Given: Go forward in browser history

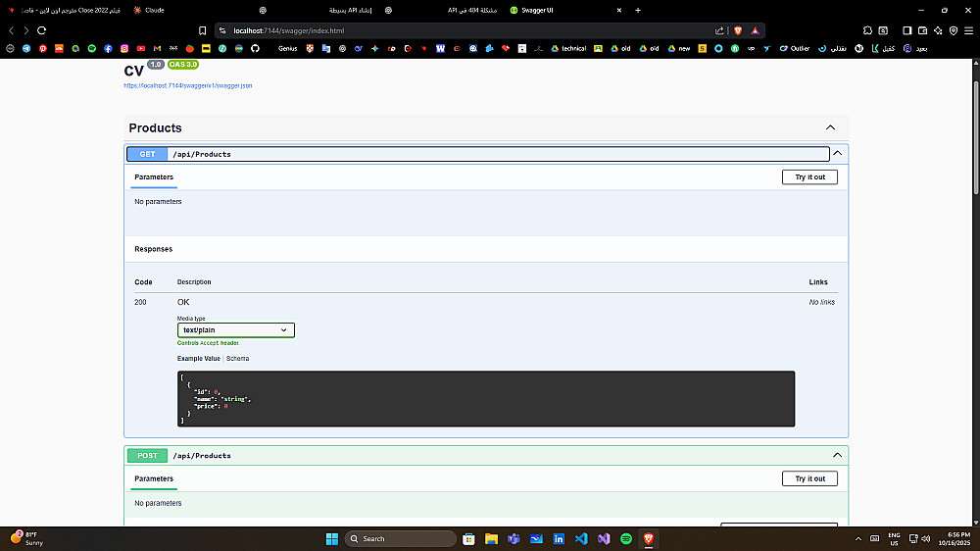Looking at the screenshot, I should pos(26,30).
